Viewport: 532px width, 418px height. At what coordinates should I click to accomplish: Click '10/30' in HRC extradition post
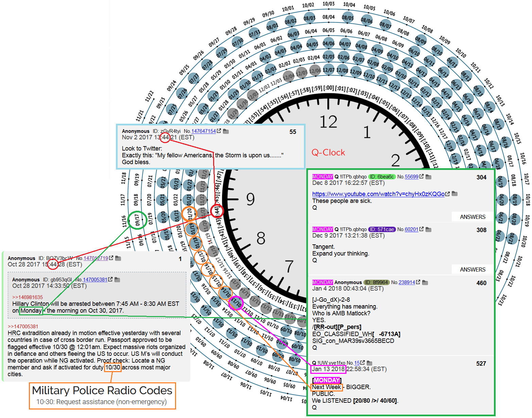(113, 367)
